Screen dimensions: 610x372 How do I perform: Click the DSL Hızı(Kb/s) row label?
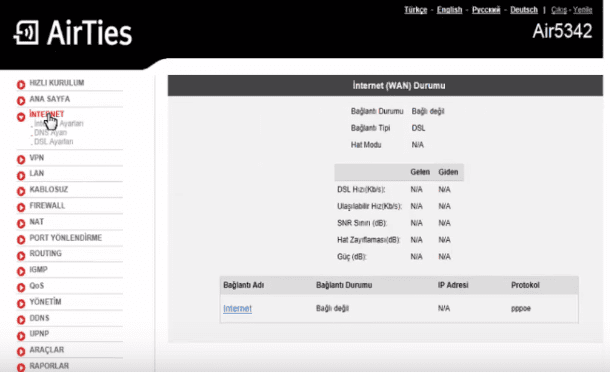(x=361, y=190)
